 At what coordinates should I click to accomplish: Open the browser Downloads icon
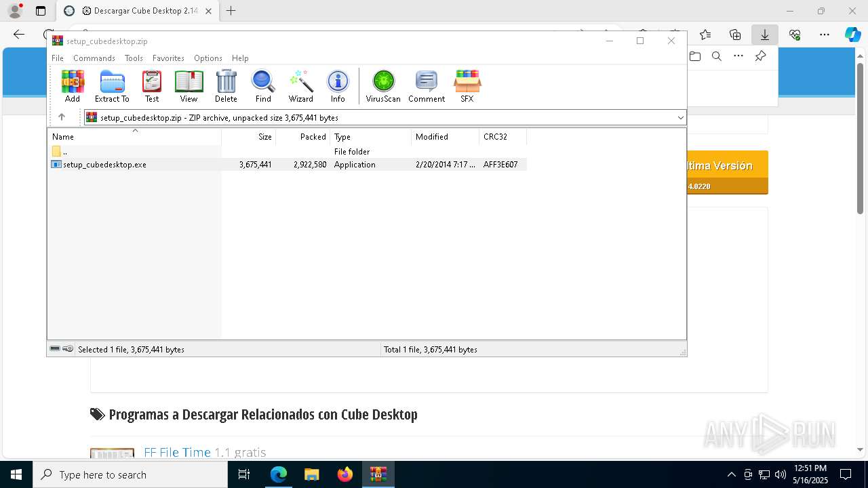tap(765, 35)
